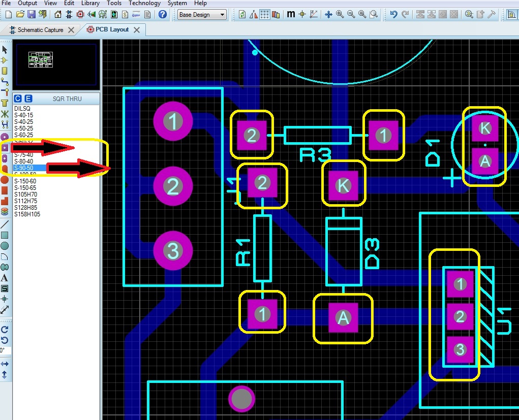Click Zoom to Area magnifier icon
This screenshot has height=420, width=519.
pos(374,14)
